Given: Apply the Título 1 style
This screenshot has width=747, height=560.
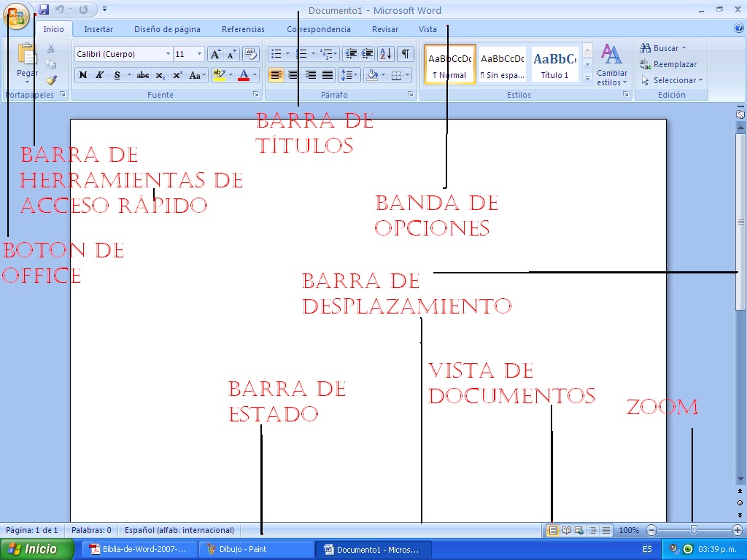Looking at the screenshot, I should (x=554, y=64).
